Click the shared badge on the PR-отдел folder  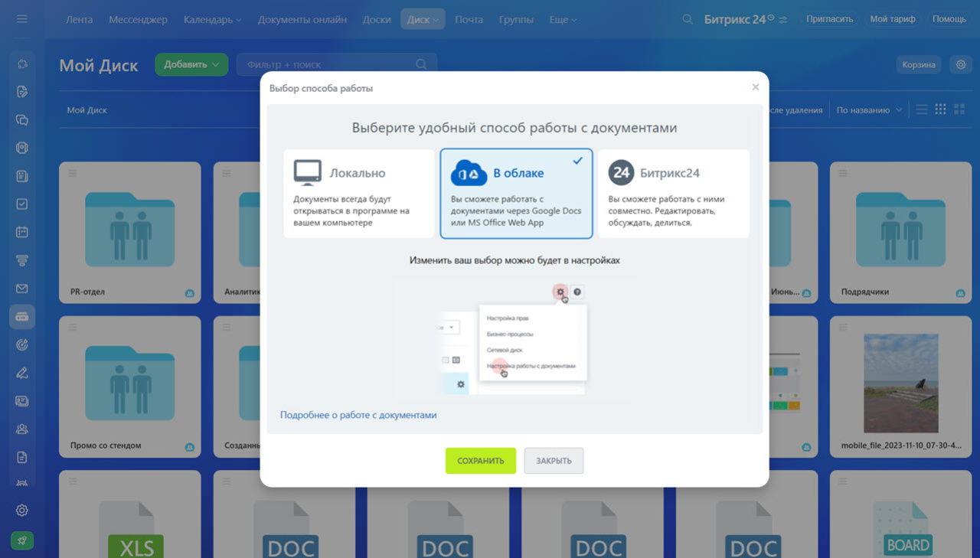tap(188, 293)
